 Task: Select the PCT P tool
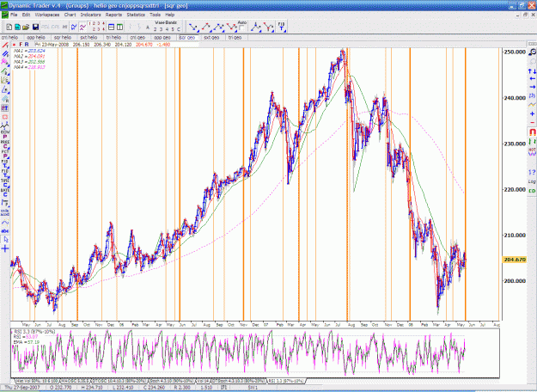(5, 154)
